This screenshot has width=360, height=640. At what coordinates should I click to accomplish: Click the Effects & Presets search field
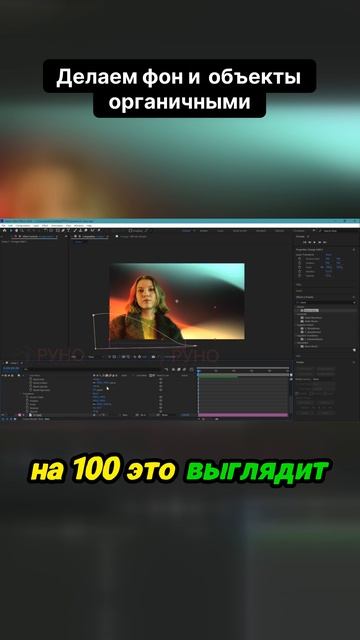(324, 302)
